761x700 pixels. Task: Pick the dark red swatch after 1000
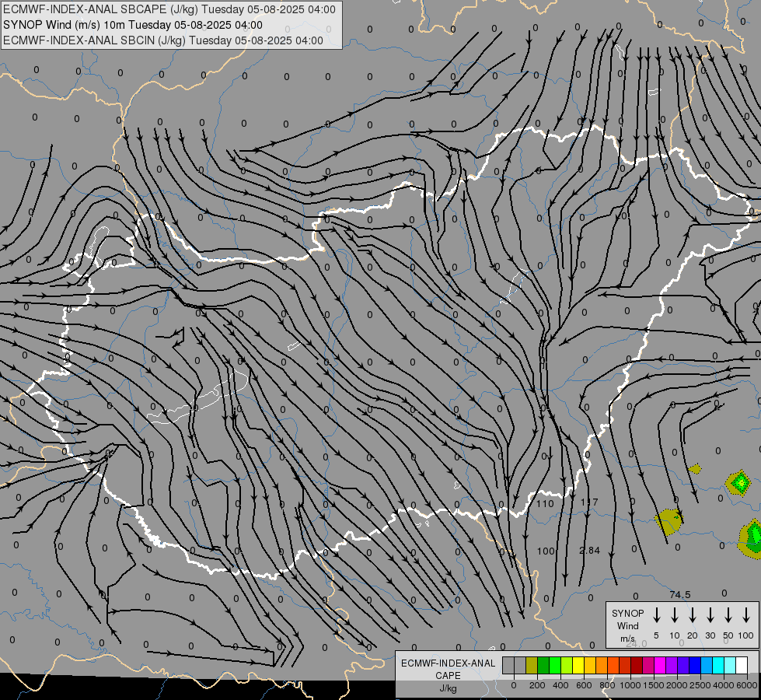(x=637, y=665)
